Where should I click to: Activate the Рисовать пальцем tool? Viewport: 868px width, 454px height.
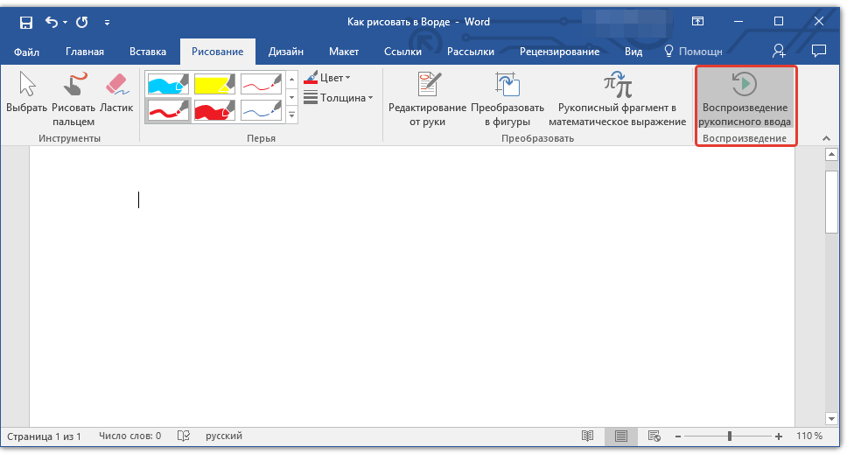click(73, 94)
